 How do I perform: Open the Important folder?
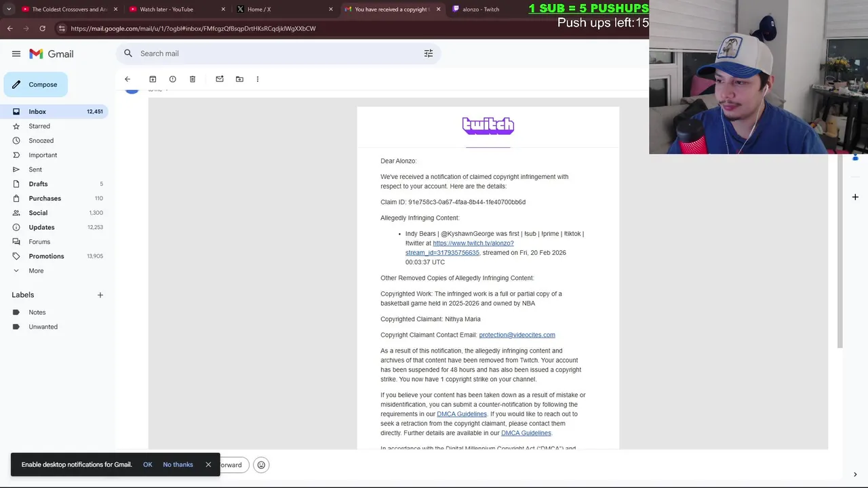click(x=54, y=155)
